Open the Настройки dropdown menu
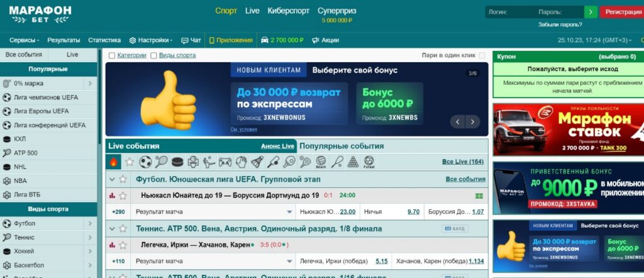The image size is (644, 278). 151,40
